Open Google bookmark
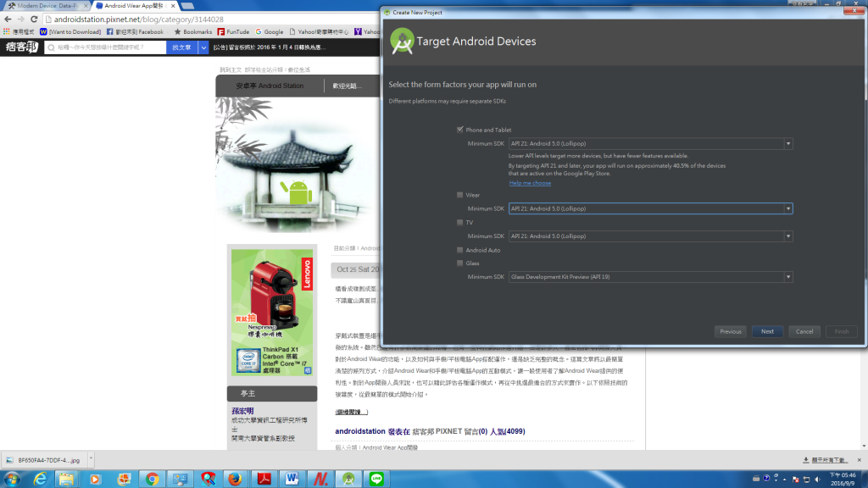868x488 pixels. pos(270,32)
